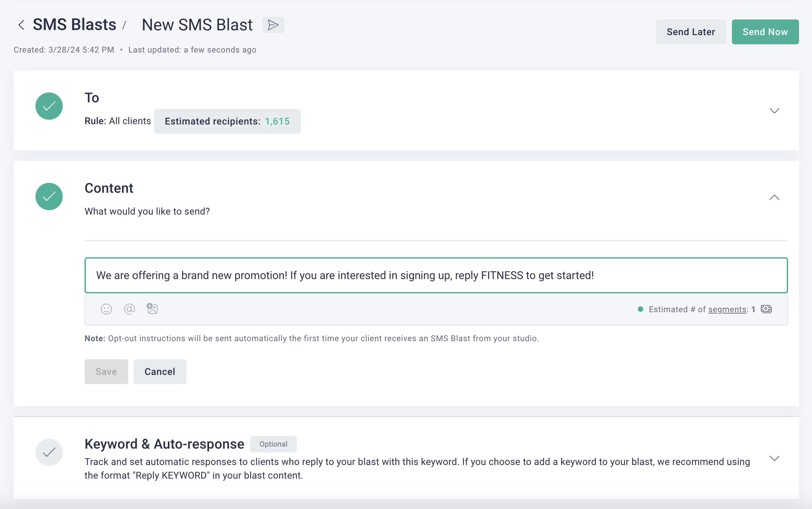This screenshot has height=509, width=812.
Task: Collapse the Content section chevron
Action: click(774, 198)
